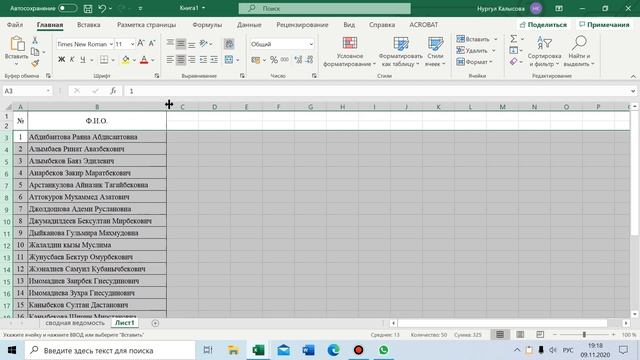Open the Файл tab
Viewport: 640px width, 360px height.
coord(15,24)
